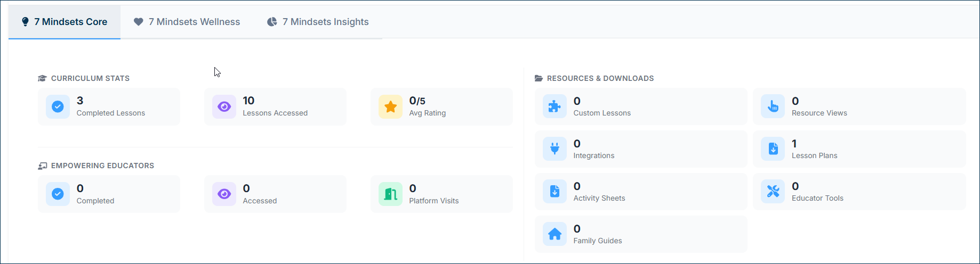Viewport: 980px width, 264px height.
Task: Click the EMPOWERING EDUCATORS heading
Action: 103,166
